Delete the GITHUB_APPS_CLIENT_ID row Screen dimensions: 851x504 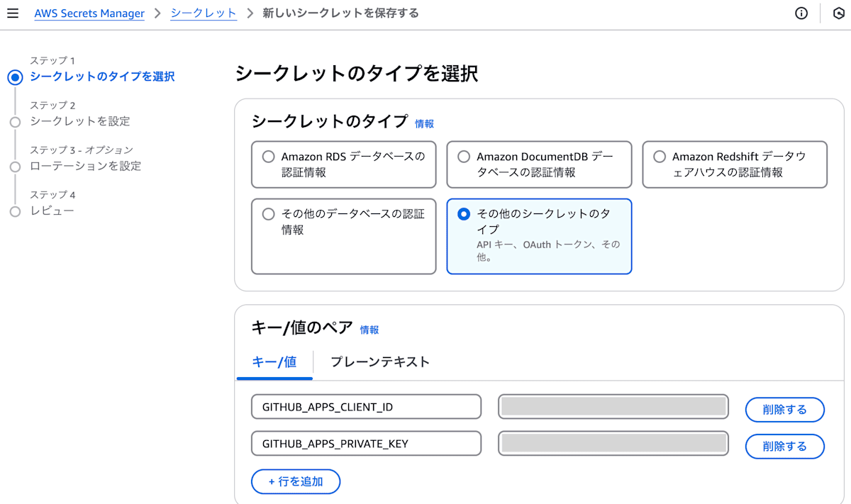pos(785,410)
